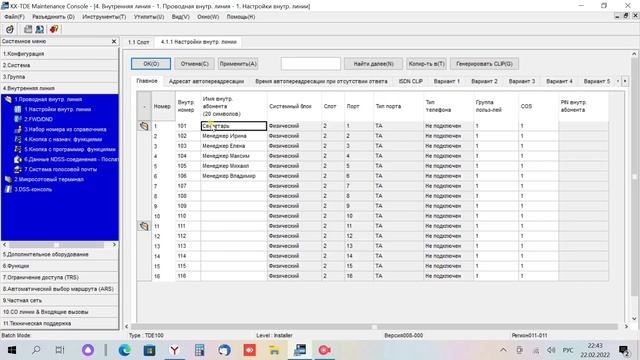Click the hand icon in row 1
The height and width of the screenshot is (360, 640).
click(x=144, y=126)
